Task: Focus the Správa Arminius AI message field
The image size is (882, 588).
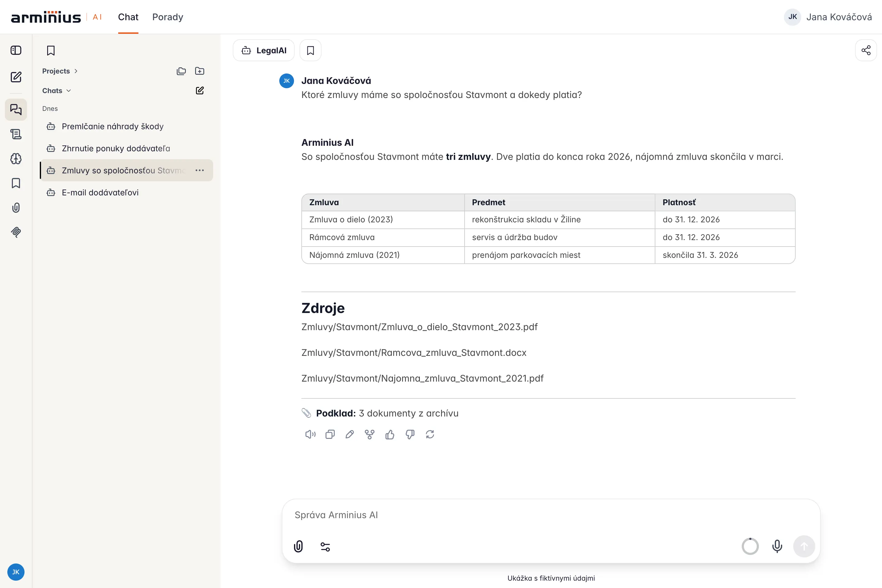Action: (551, 515)
